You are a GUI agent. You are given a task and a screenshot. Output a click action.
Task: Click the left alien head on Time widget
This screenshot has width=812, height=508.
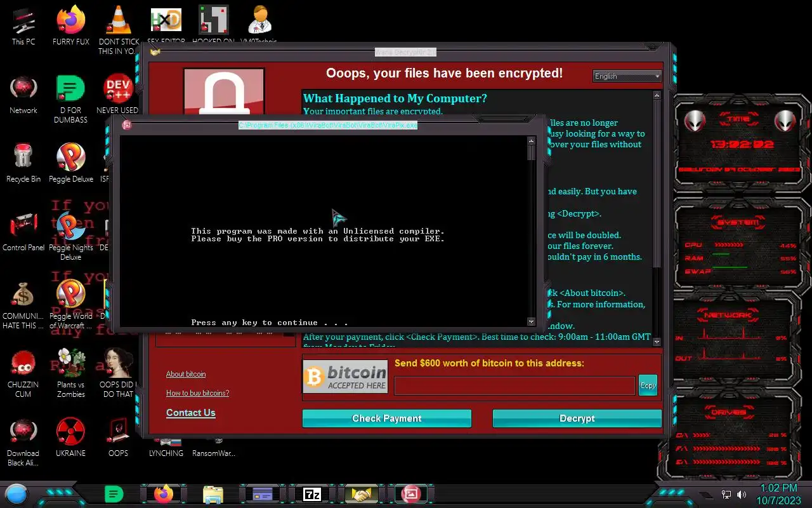point(695,121)
